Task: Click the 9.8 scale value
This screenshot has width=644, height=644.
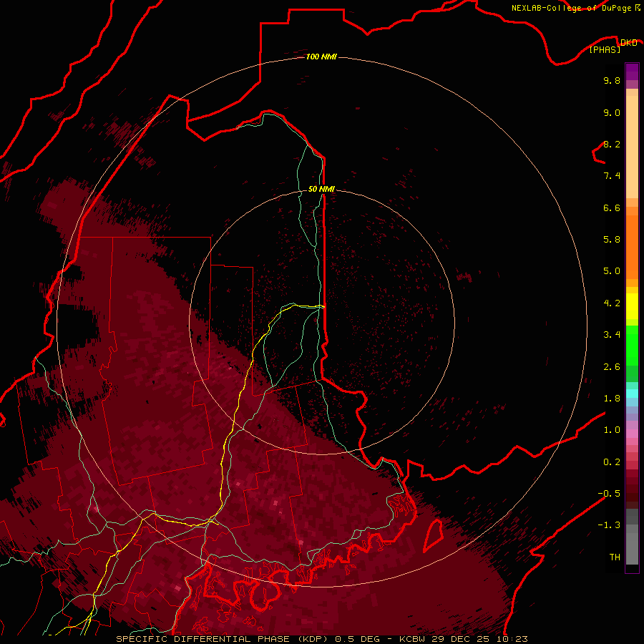Action: coord(612,80)
